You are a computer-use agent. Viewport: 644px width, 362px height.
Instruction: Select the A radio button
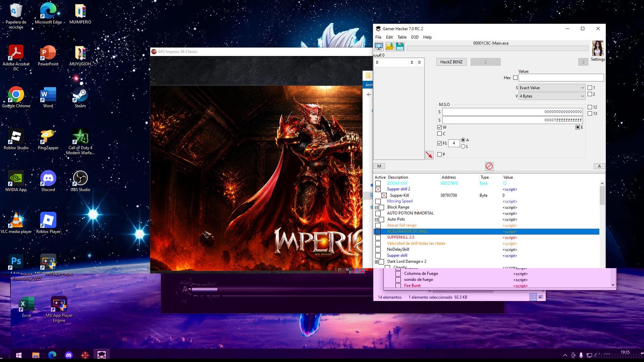coord(463,140)
